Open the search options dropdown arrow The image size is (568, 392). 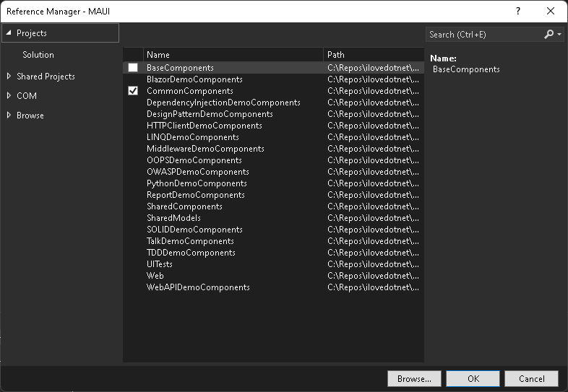click(x=559, y=35)
